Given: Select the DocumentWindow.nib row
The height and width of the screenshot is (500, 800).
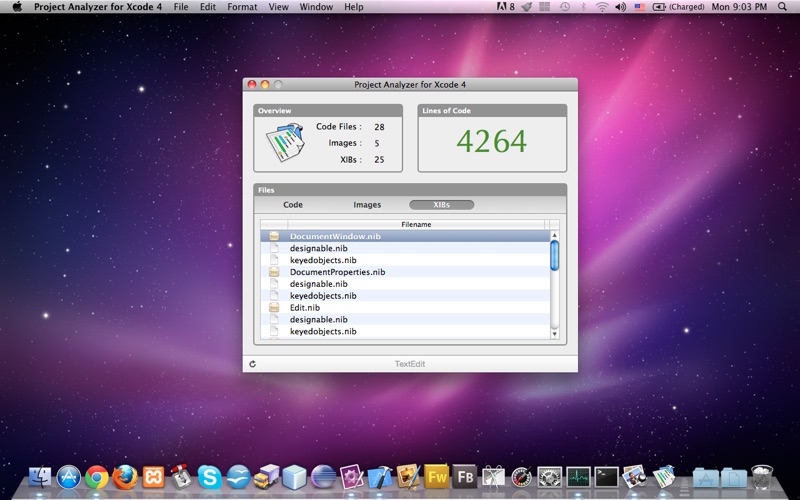Looking at the screenshot, I should [405, 236].
